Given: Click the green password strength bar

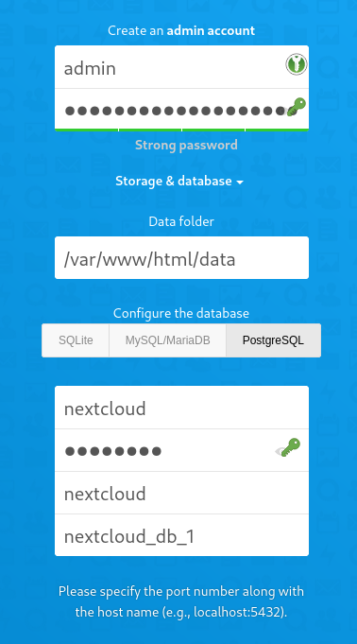Looking at the screenshot, I should point(181,130).
